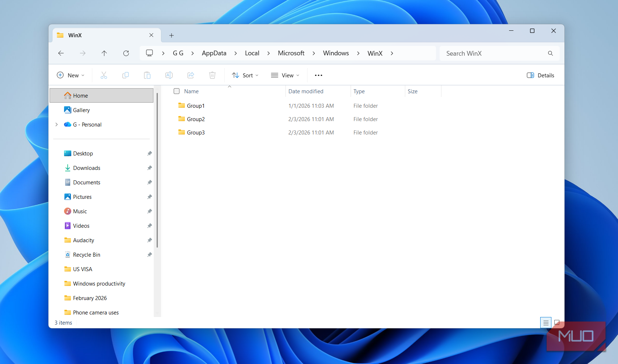Click Local in the breadcrumb path
Viewport: 618px width, 364px height.
click(x=252, y=53)
